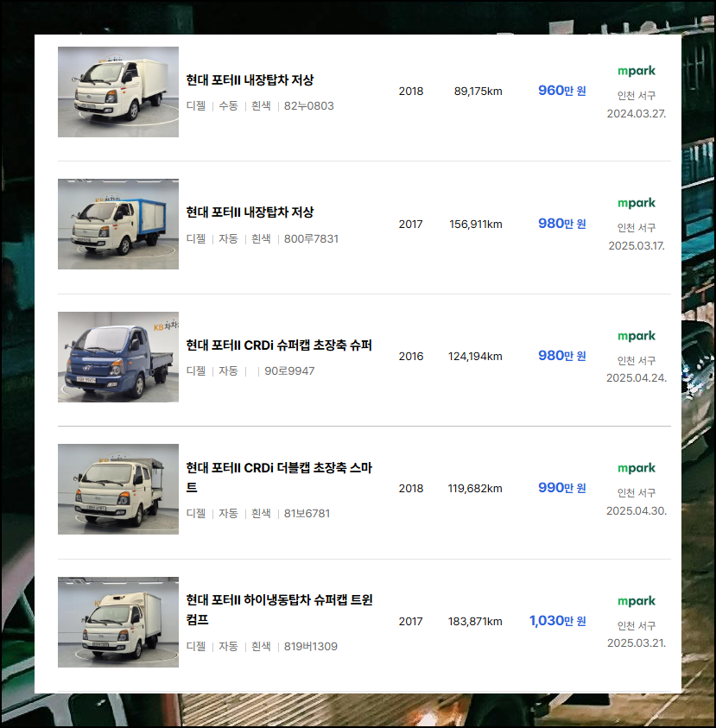
Task: Click the 1,030만 원 price
Action: point(558,621)
